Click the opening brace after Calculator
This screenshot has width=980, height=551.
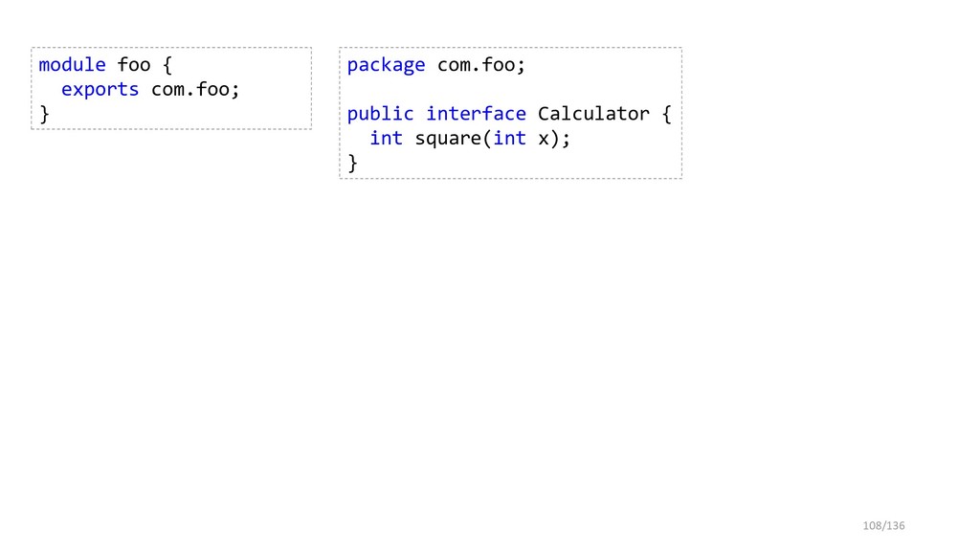[666, 114]
